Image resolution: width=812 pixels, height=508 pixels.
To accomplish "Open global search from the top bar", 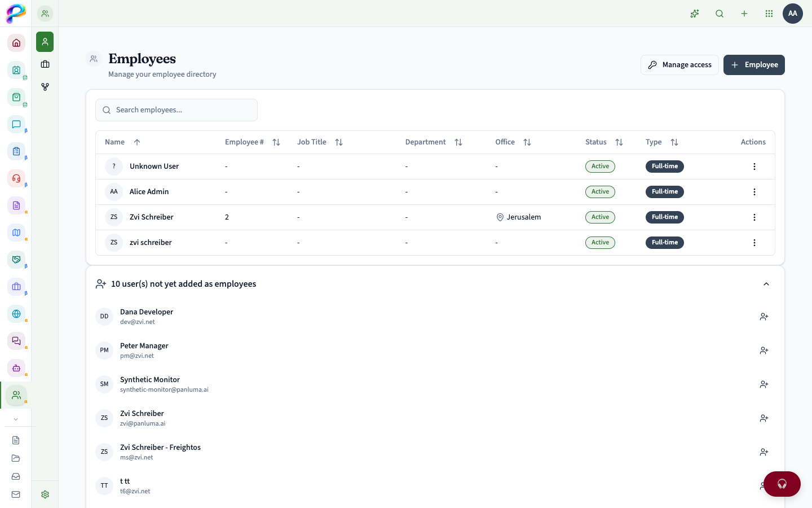I will (720, 14).
